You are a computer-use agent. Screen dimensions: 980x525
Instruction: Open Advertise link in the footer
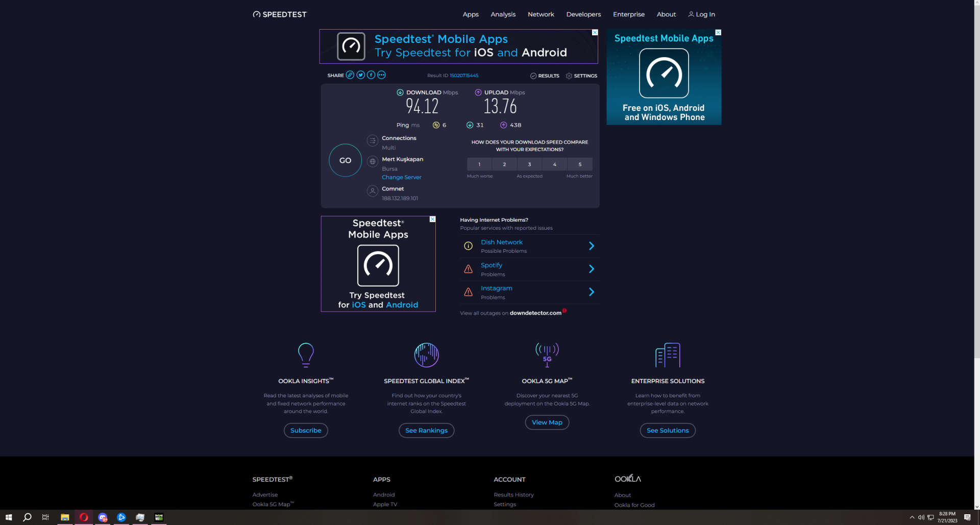click(x=265, y=495)
